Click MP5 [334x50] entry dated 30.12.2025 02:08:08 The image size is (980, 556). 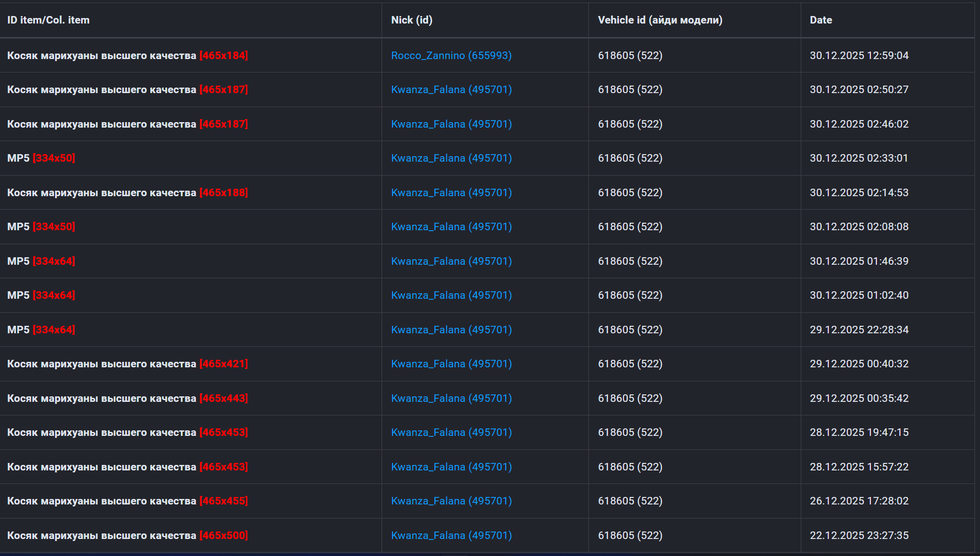[41, 227]
